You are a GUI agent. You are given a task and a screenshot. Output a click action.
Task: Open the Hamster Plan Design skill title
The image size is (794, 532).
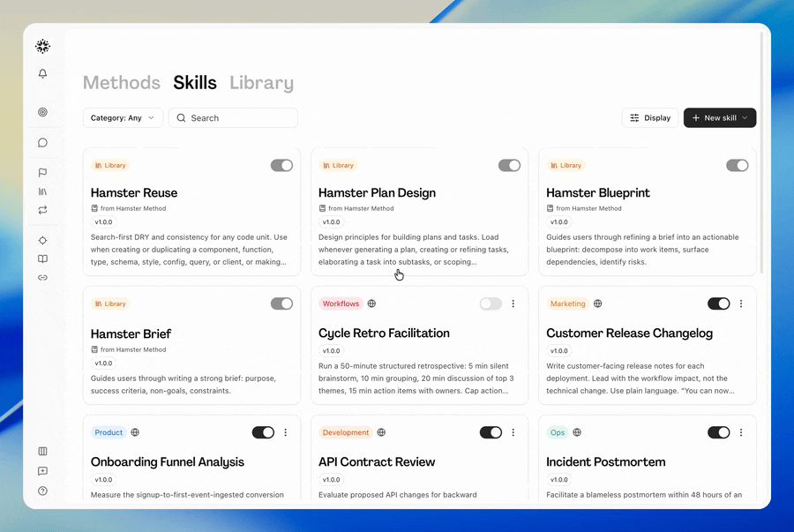[x=377, y=193]
